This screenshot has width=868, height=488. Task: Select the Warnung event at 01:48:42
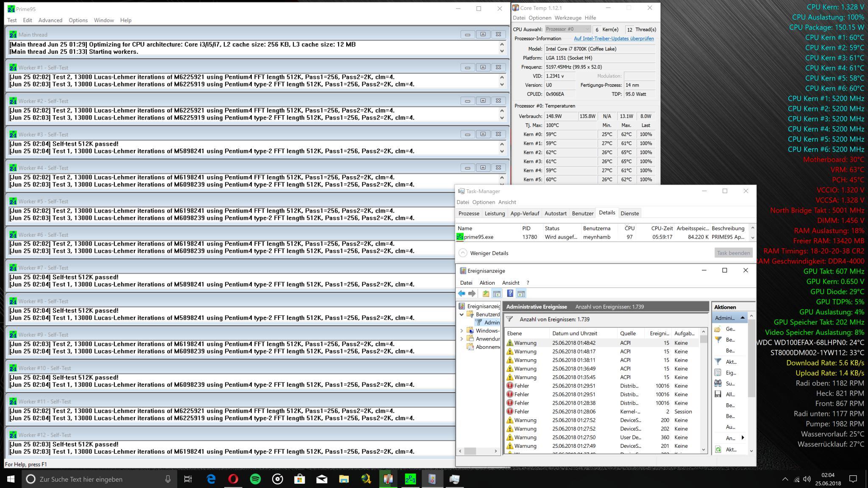click(602, 343)
